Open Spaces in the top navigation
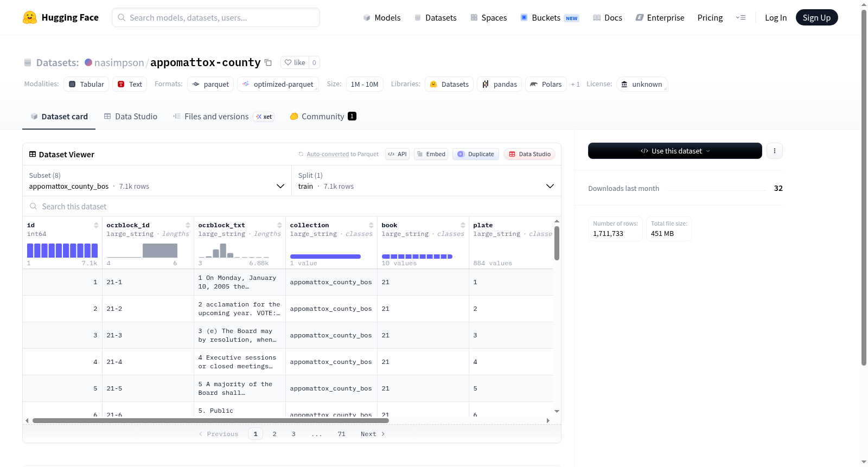 pos(488,17)
